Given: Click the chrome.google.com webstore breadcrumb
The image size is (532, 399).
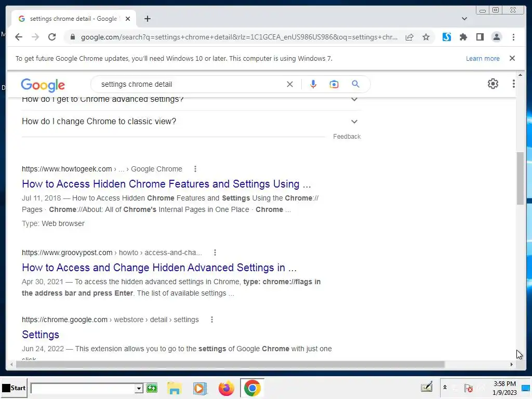Looking at the screenshot, I should 110,320.
